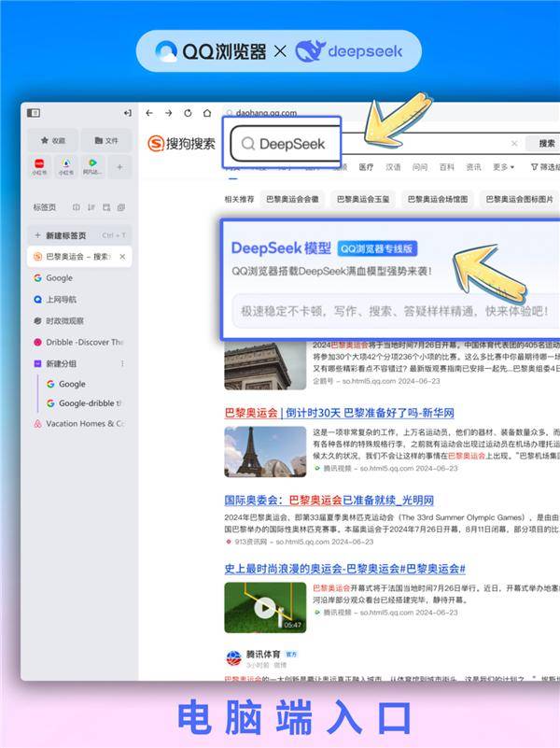Reload the page with the refresh icon
This screenshot has width=560, height=748.
pyautogui.click(x=188, y=113)
